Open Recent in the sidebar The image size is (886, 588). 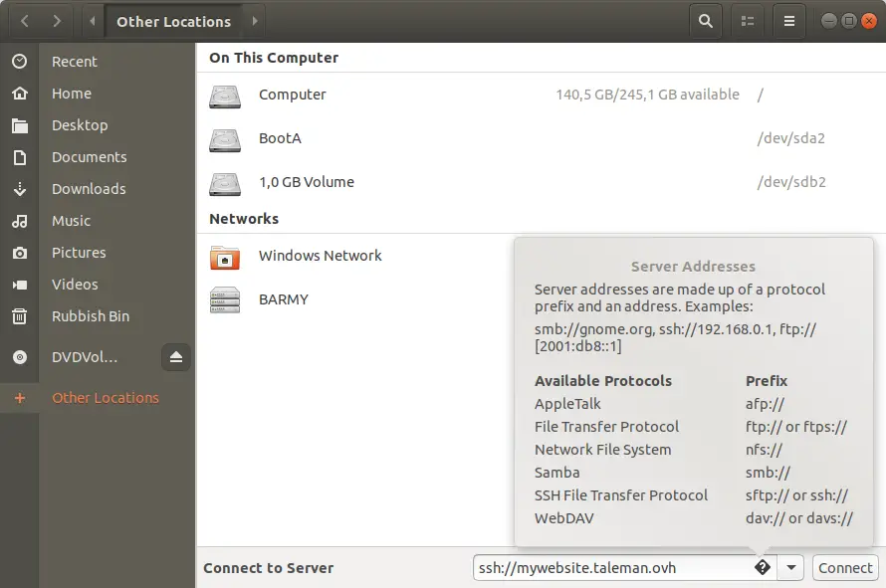pyautogui.click(x=75, y=62)
